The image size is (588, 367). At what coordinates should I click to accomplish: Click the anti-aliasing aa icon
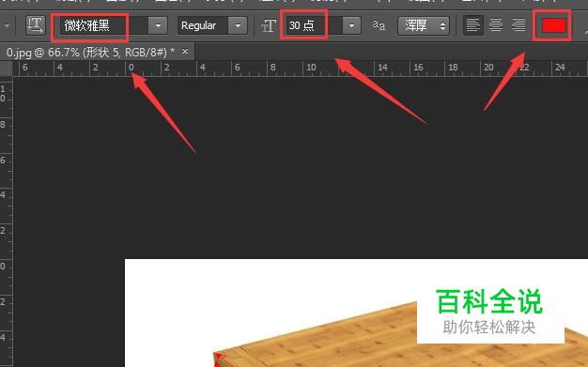379,25
